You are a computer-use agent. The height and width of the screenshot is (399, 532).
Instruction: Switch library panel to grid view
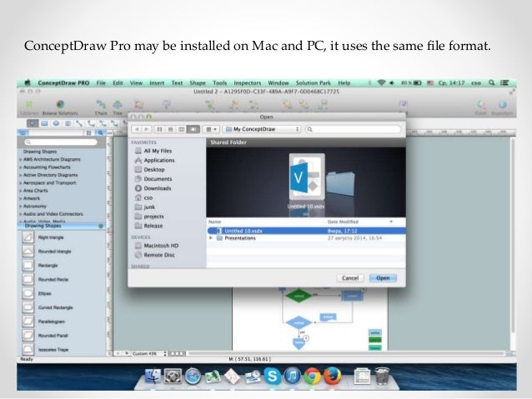point(89,133)
